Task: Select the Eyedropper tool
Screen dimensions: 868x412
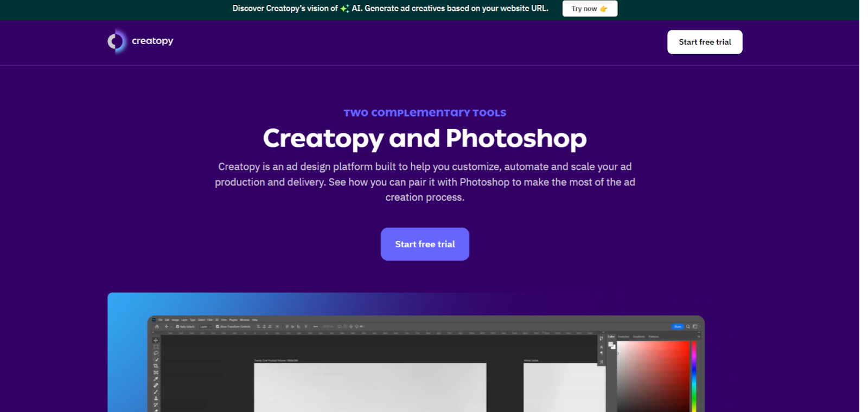Action: [x=156, y=379]
